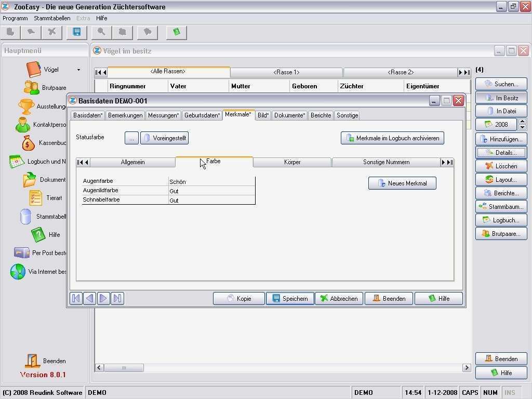The width and height of the screenshot is (532, 399).
Task: Click the Voreingestellt button
Action: [165, 138]
